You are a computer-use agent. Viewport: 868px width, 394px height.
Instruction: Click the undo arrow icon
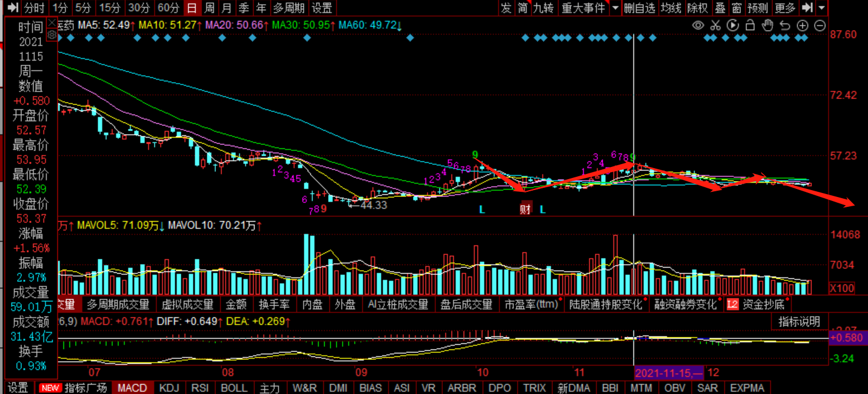tap(785, 25)
